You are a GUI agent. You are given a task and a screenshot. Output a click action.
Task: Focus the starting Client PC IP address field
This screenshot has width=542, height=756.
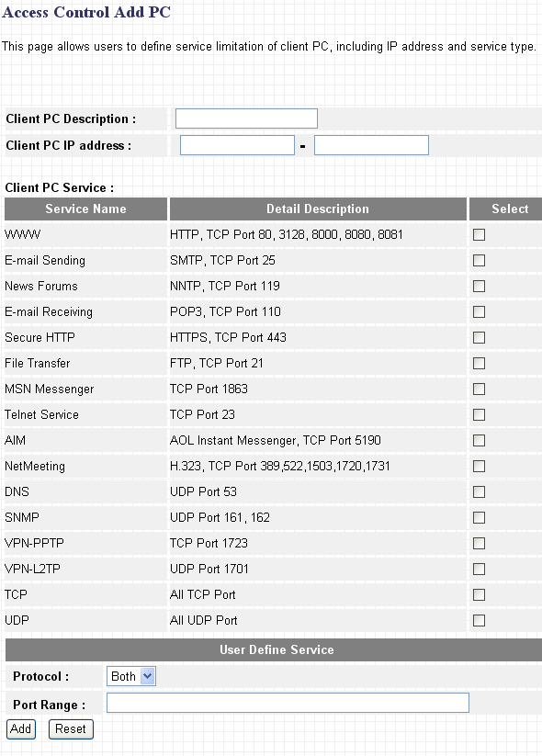(x=237, y=145)
